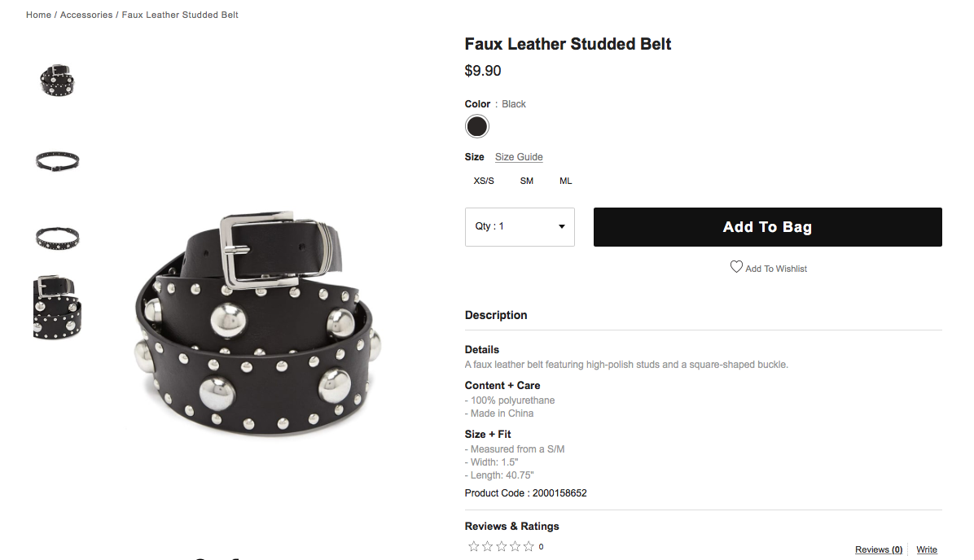Click the quantity dropdown arrow
The height and width of the screenshot is (560, 974).
tap(562, 226)
